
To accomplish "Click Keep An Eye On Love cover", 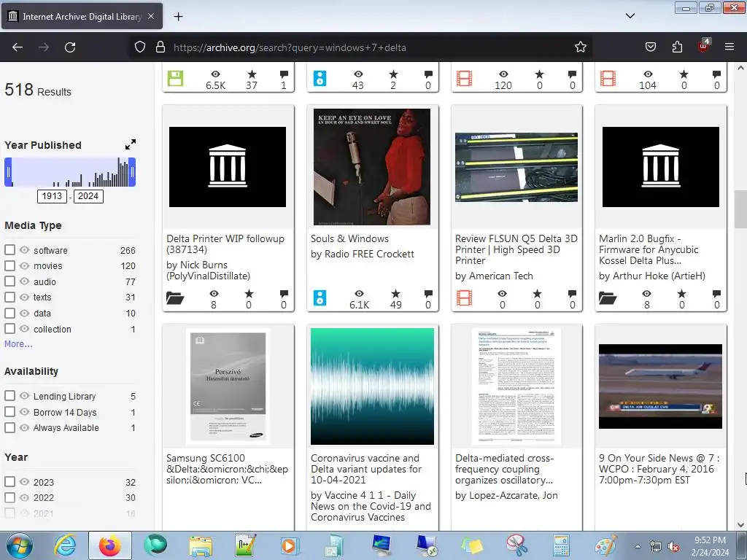I will (x=372, y=167).
